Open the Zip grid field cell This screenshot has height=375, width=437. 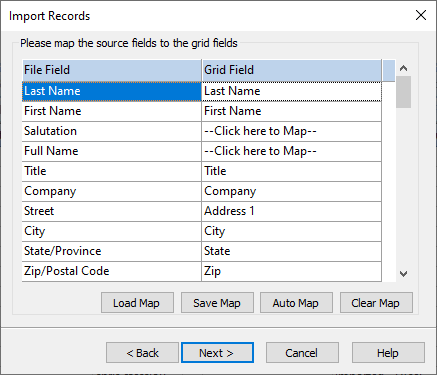pyautogui.click(x=292, y=271)
